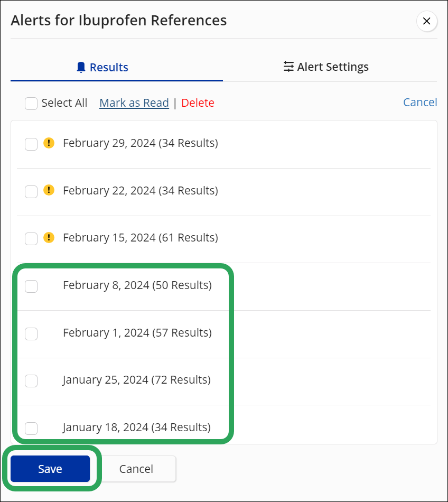The height and width of the screenshot is (502, 448).
Task: Close the Alerts for Ibuprofen References dialog
Action: pyautogui.click(x=426, y=21)
